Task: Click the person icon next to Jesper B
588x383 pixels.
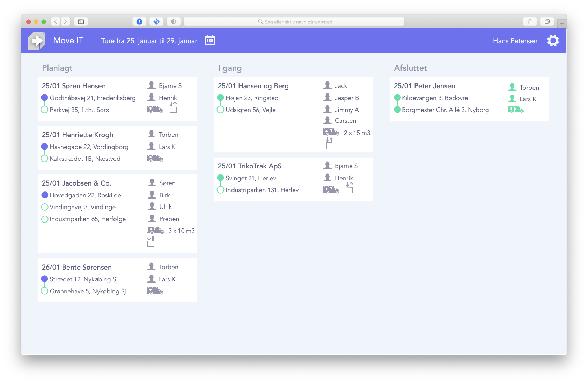Action: [x=328, y=97]
